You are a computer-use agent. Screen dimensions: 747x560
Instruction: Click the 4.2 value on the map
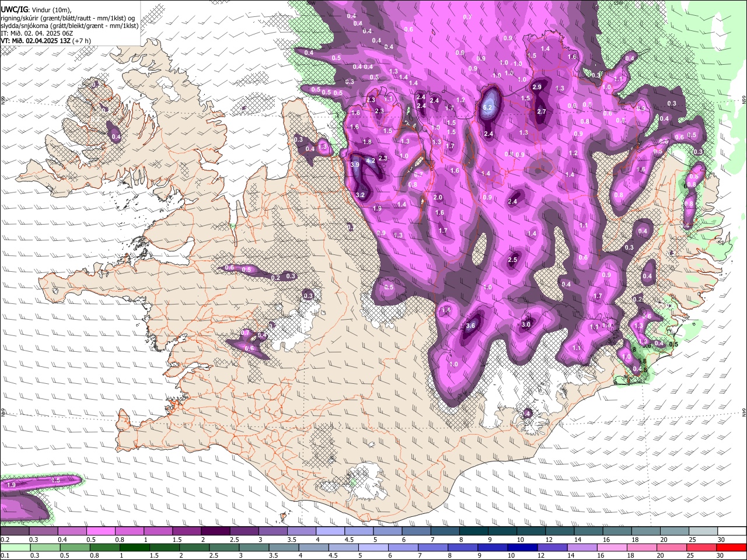[370, 161]
